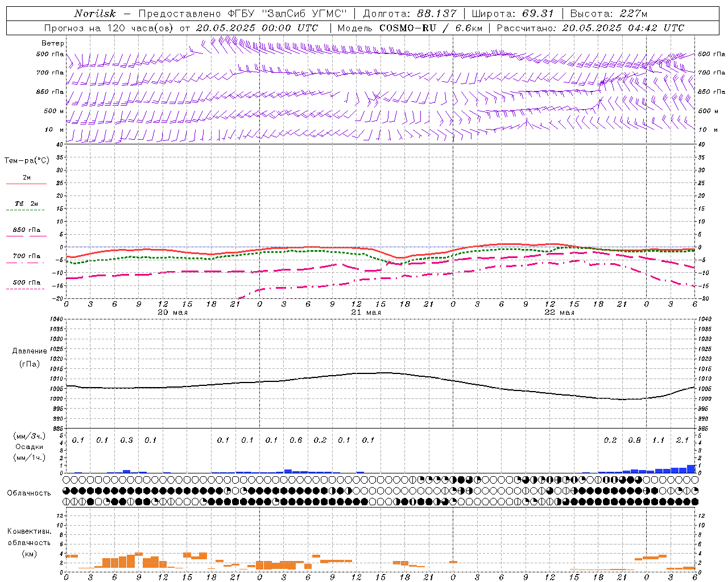This screenshot has width=728, height=582.
Task: Click the precipitation value "2.1"
Action: point(682,440)
